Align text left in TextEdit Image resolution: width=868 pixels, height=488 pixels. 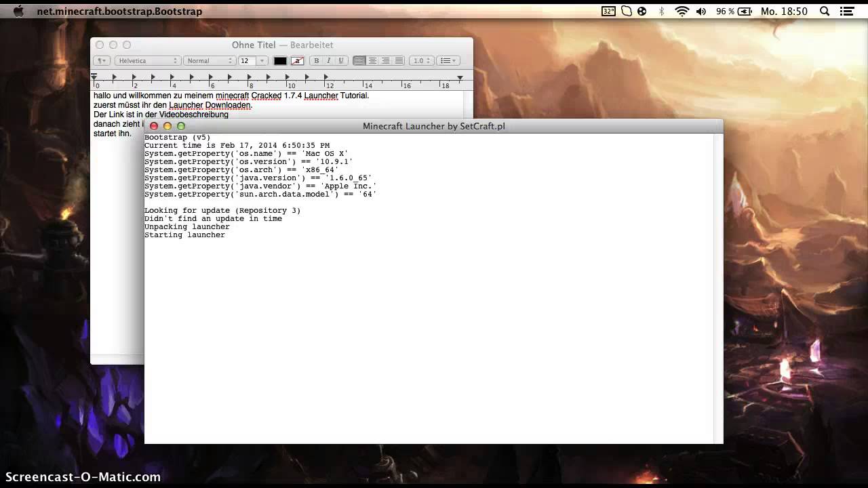[x=359, y=61]
